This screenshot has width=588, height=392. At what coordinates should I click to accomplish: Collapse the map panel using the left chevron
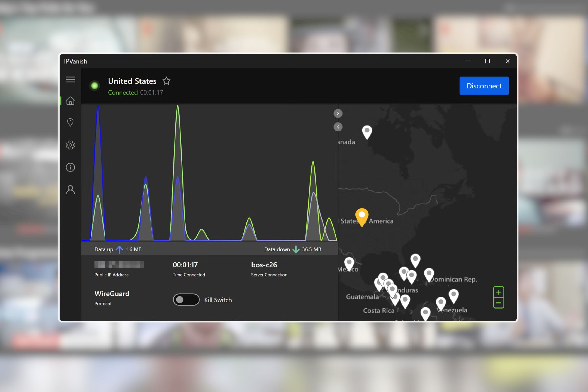(x=338, y=127)
